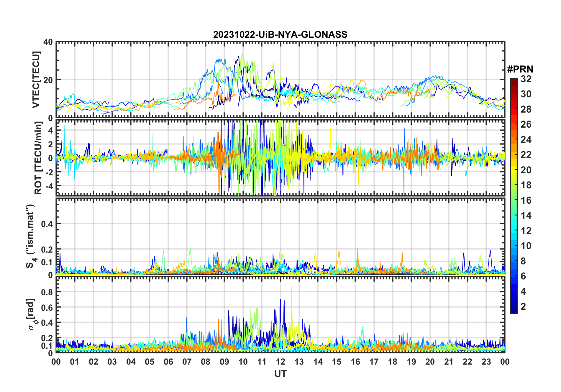Select x-axis hour tick 09
The image size is (561, 392).
point(224,362)
